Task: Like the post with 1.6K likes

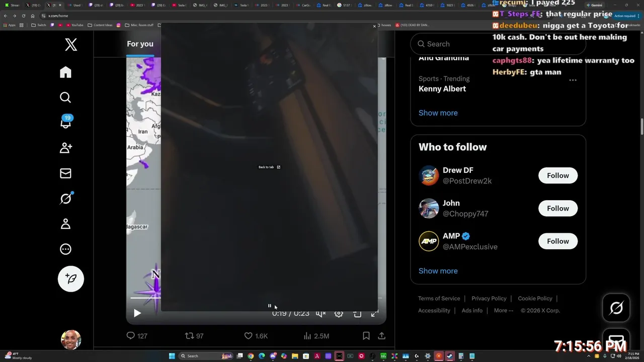Action: click(x=256, y=336)
